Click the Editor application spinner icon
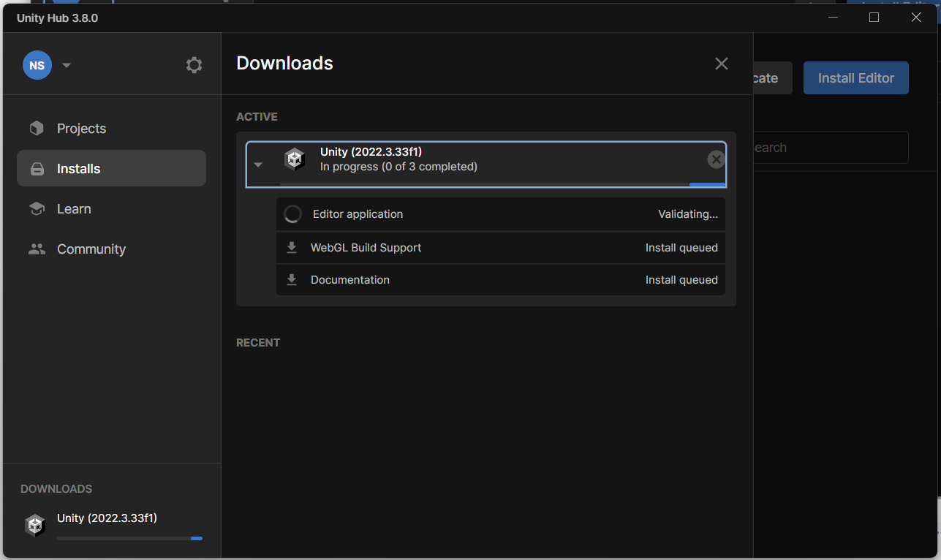941x560 pixels. (x=292, y=214)
